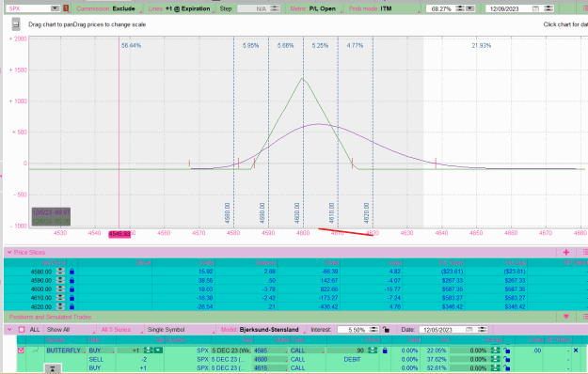Adjust the 4580.00 price slice stepper
The height and width of the screenshot is (374, 588).
tap(60, 272)
